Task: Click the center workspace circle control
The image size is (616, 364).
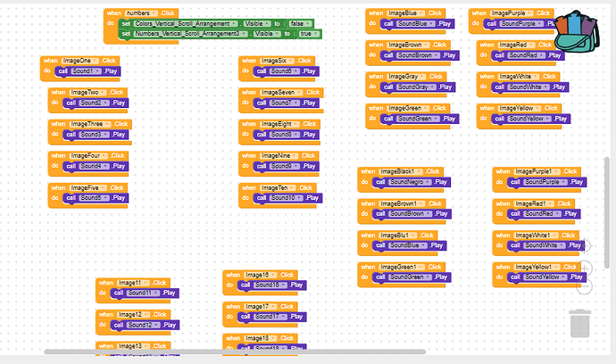Action: (x=584, y=246)
